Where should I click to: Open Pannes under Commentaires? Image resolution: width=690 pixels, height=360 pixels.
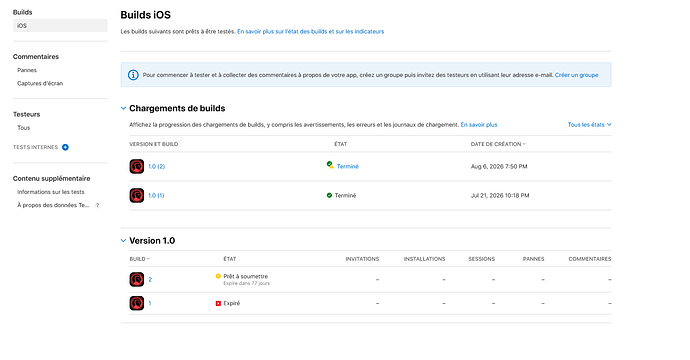27,70
